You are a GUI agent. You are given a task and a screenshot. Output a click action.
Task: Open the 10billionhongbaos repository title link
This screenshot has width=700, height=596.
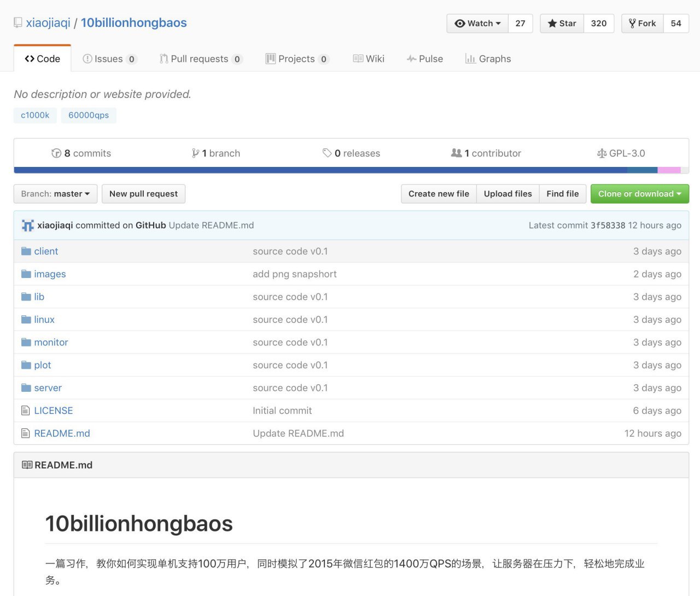[134, 23]
